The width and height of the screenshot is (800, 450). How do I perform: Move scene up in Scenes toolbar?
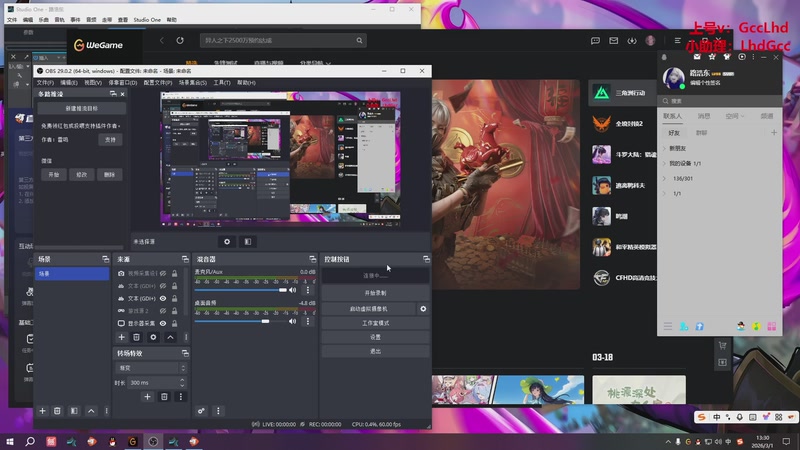tap(91, 411)
